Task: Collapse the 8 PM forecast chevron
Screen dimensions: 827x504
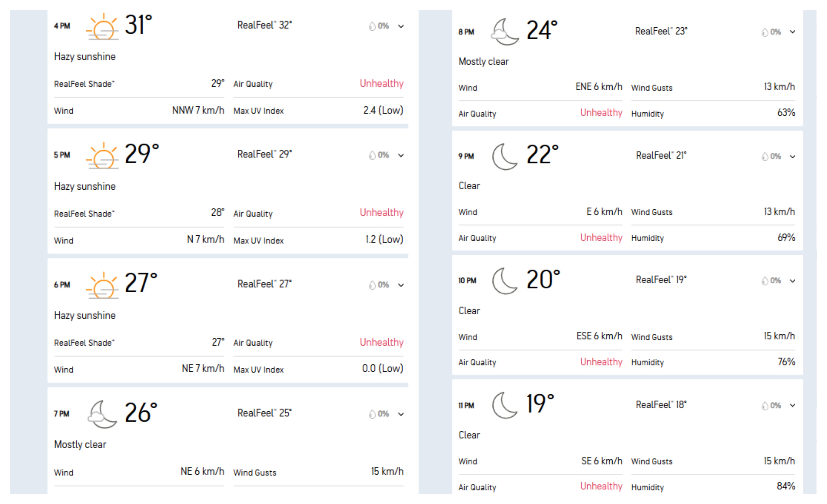Action: 793,32
